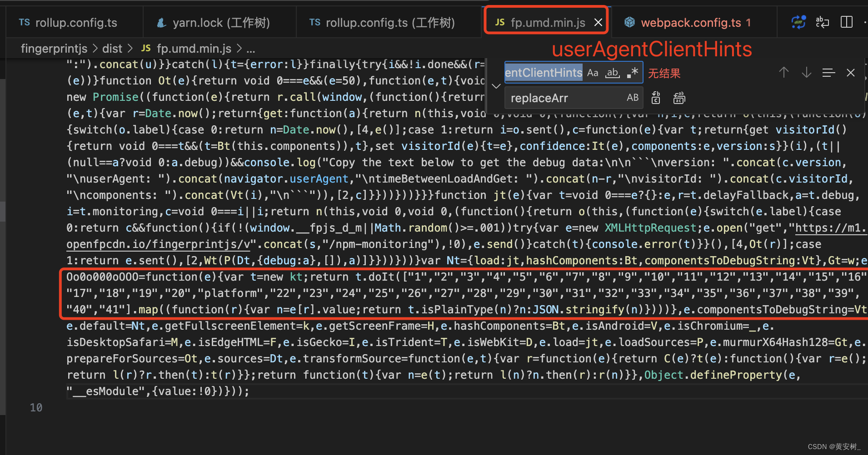Image resolution: width=868 pixels, height=455 pixels.
Task: Close the search widget with X
Action: [x=851, y=73]
